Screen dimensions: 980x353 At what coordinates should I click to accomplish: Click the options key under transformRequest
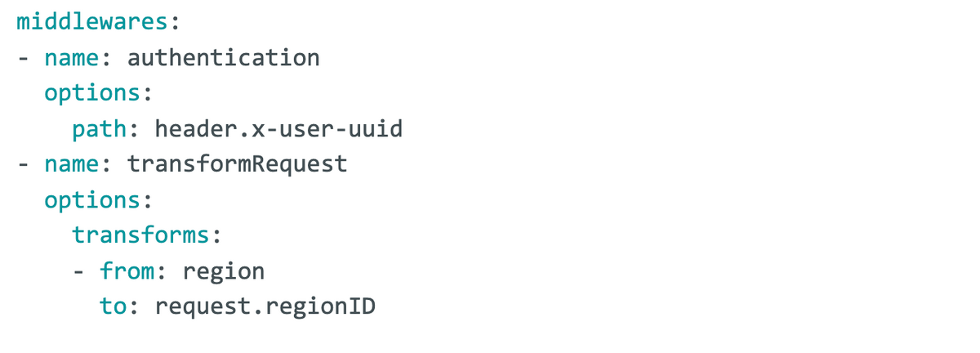[x=93, y=200]
